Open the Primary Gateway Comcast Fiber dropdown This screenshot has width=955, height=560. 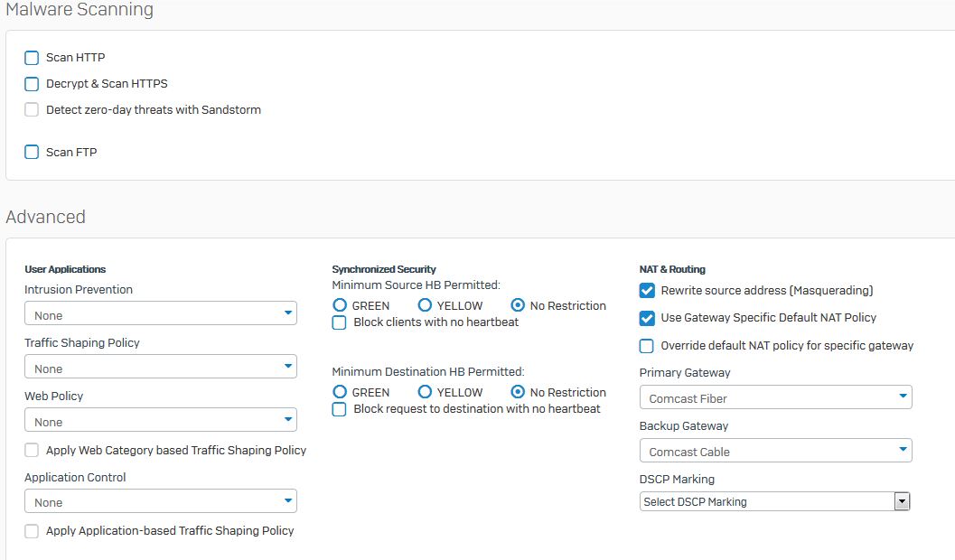[775, 397]
